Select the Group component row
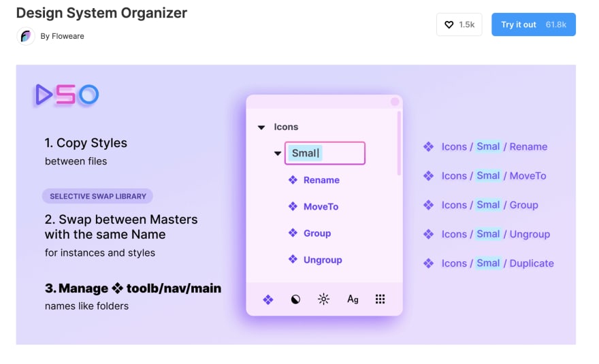Image resolution: width=599 pixels, height=364 pixels. [x=310, y=233]
